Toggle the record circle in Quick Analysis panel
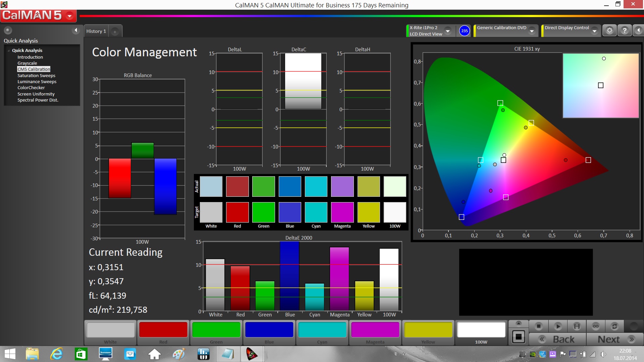This screenshot has width=644, height=362. pos(8,30)
